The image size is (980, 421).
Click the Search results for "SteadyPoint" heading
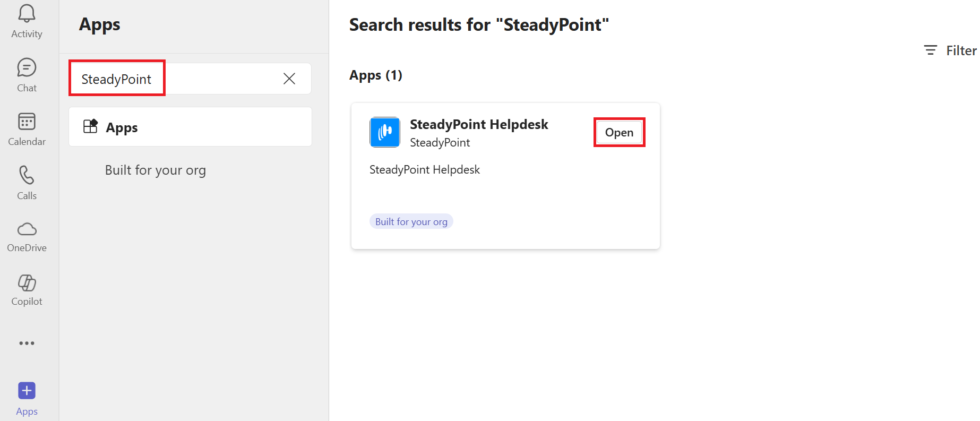tap(479, 25)
